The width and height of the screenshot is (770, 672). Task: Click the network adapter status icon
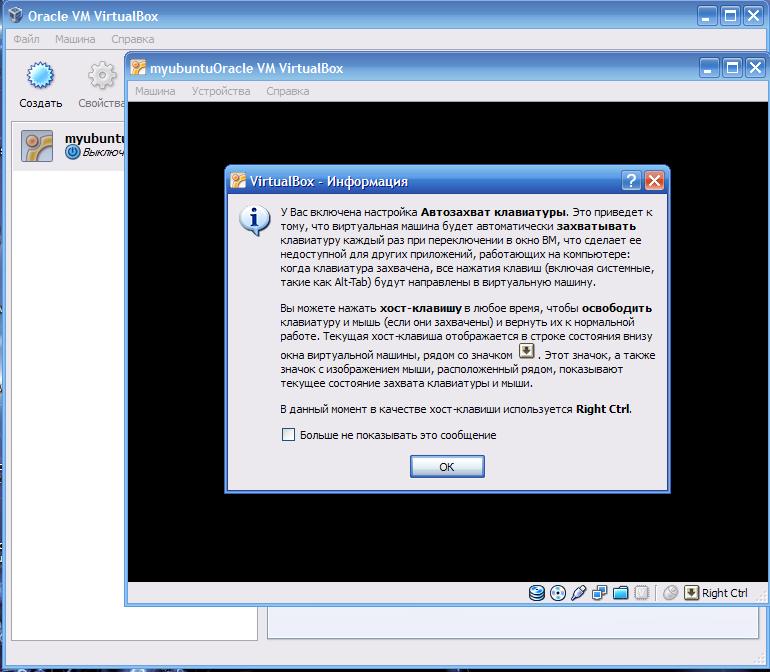[599, 593]
